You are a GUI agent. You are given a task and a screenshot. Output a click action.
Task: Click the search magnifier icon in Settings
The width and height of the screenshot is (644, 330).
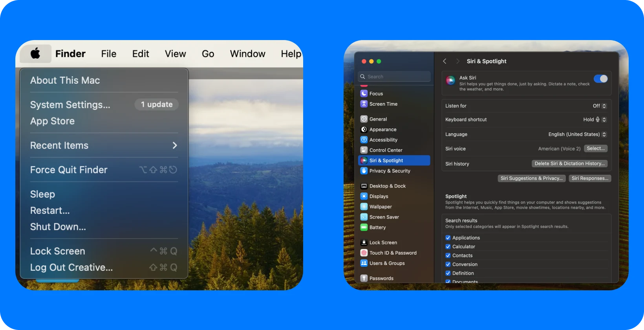point(363,77)
